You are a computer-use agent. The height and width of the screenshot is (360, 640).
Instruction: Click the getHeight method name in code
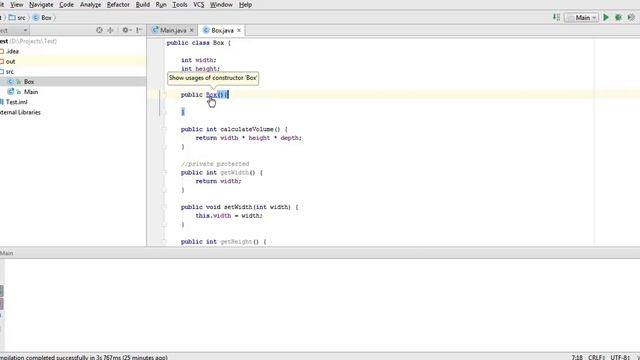pyautogui.click(x=236, y=242)
